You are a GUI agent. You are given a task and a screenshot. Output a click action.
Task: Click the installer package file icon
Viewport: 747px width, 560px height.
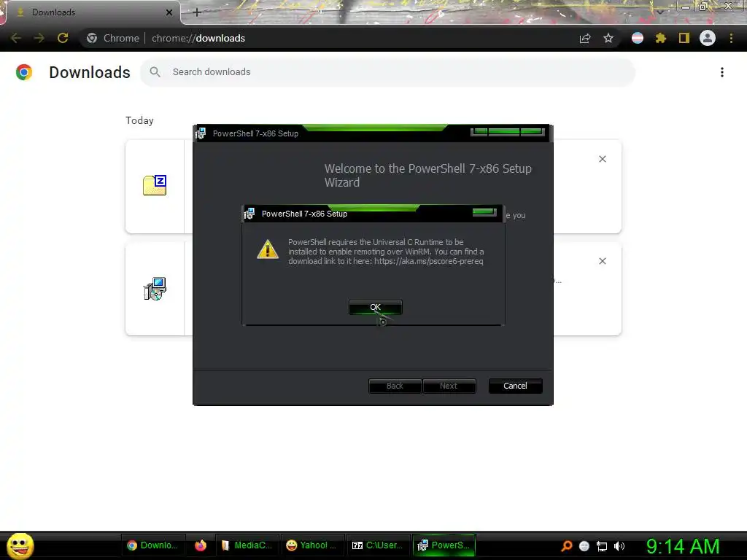155,289
